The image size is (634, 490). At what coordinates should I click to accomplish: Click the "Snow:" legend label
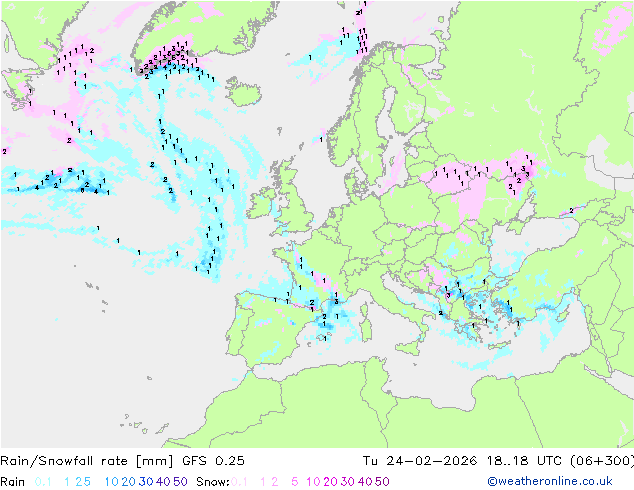[x=213, y=482]
